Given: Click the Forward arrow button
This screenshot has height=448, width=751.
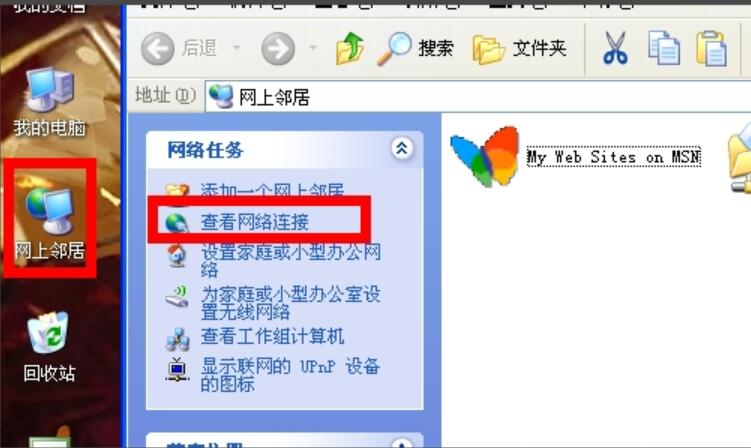Looking at the screenshot, I should pos(278,48).
